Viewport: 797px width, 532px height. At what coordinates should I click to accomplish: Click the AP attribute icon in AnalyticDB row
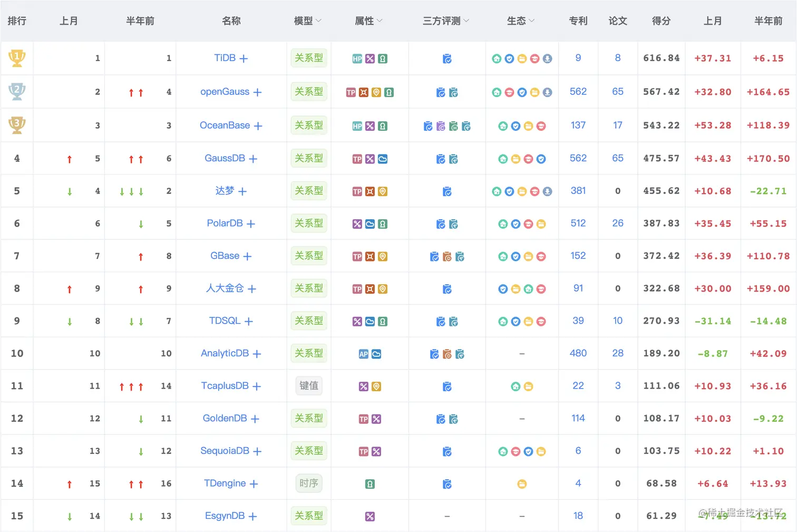(364, 354)
